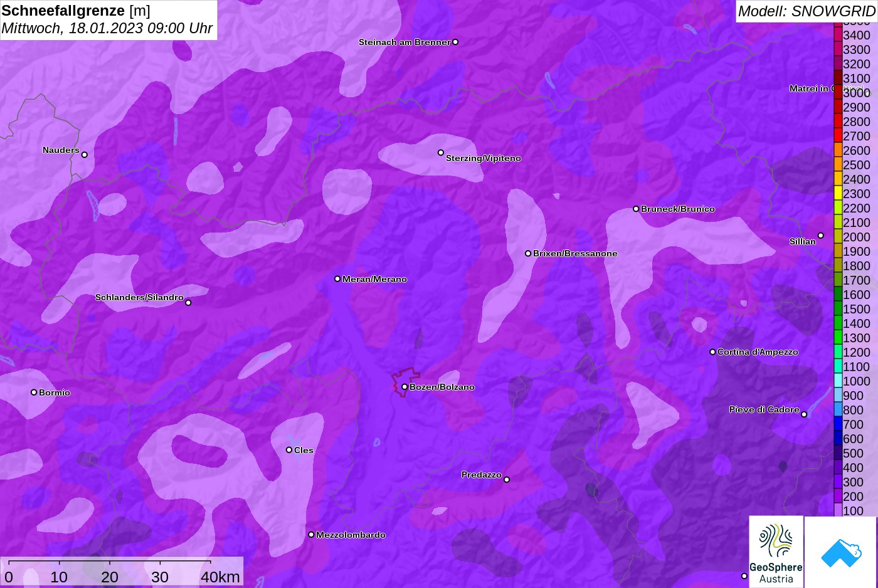Select the 500 m legend color swatch
This screenshot has height=588, width=878.
point(838,453)
